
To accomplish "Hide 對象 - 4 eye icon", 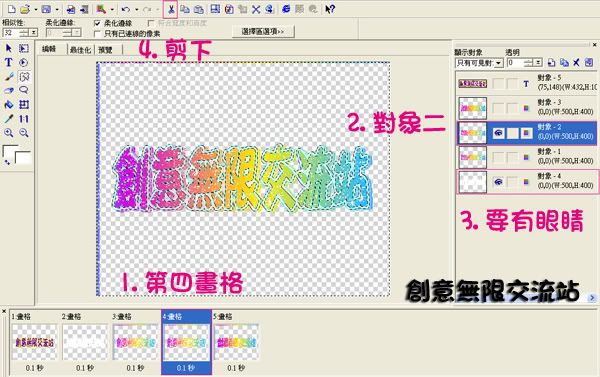I will (498, 182).
